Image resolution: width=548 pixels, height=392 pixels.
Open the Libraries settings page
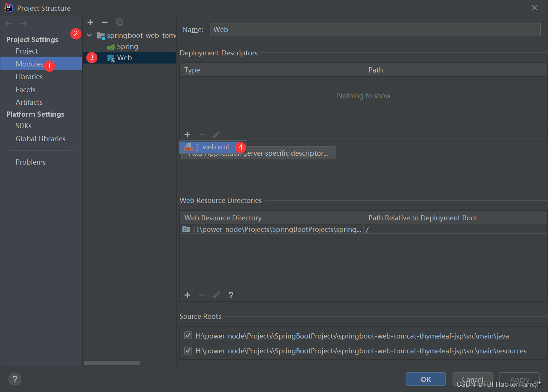click(x=29, y=77)
